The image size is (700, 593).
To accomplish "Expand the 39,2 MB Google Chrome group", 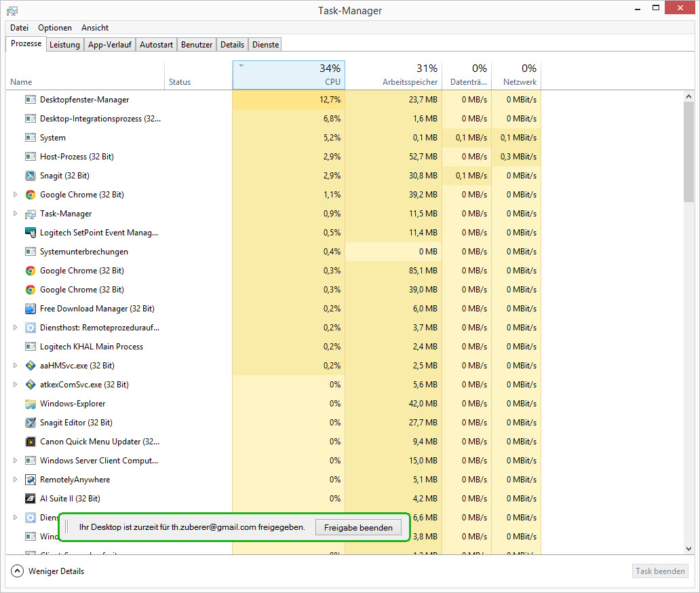I will point(15,195).
